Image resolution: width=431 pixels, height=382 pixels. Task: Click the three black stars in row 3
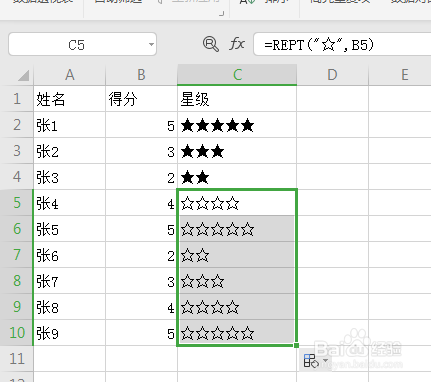(x=203, y=152)
